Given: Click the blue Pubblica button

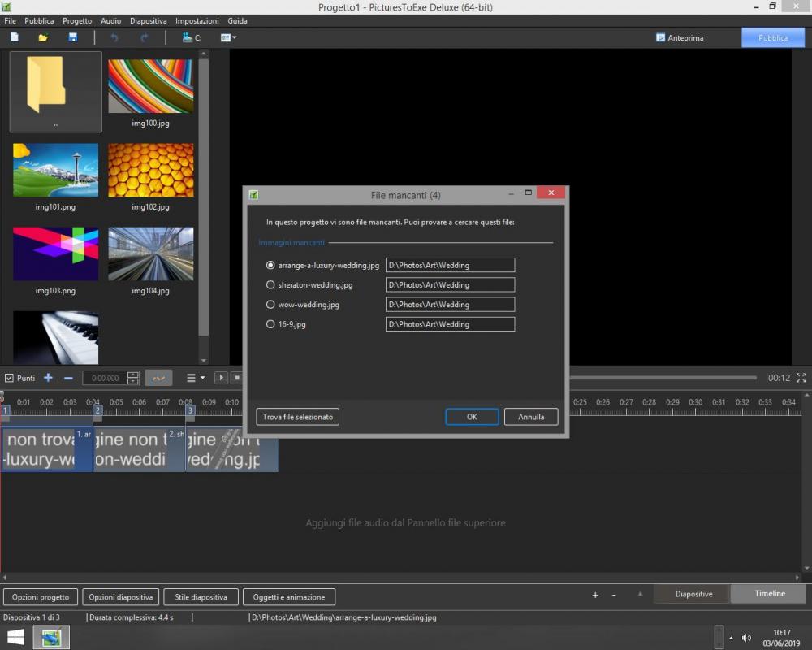Looking at the screenshot, I should pos(773,38).
